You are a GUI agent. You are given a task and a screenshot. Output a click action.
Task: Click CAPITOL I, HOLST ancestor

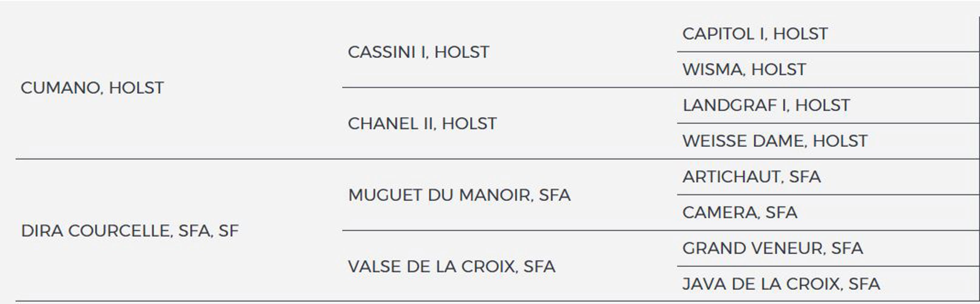pos(755,34)
